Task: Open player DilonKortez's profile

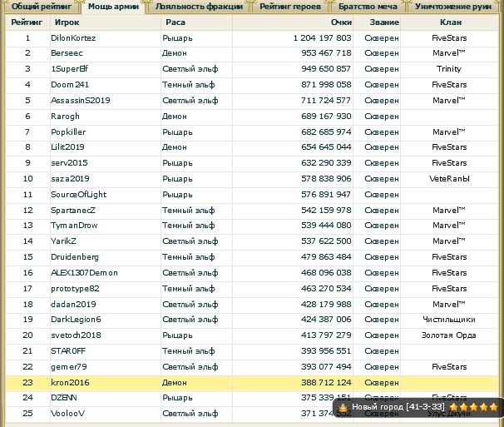Action: coord(73,38)
